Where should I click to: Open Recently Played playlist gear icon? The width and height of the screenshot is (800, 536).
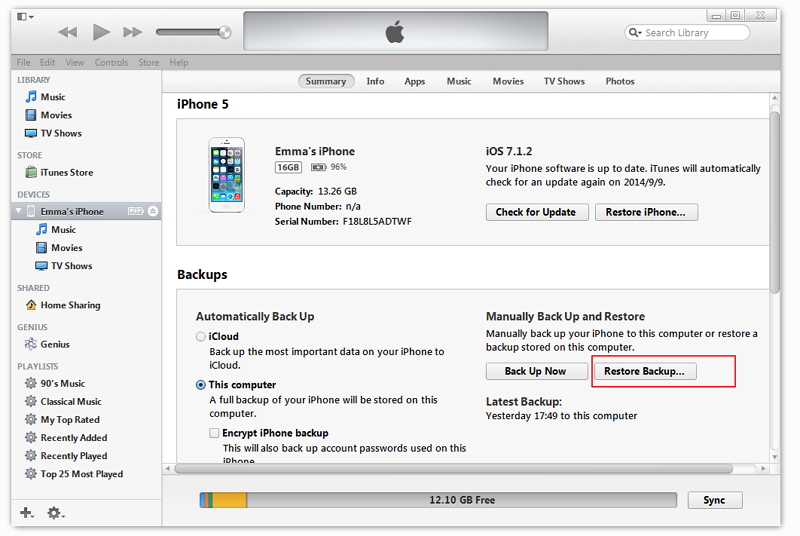pos(31,455)
